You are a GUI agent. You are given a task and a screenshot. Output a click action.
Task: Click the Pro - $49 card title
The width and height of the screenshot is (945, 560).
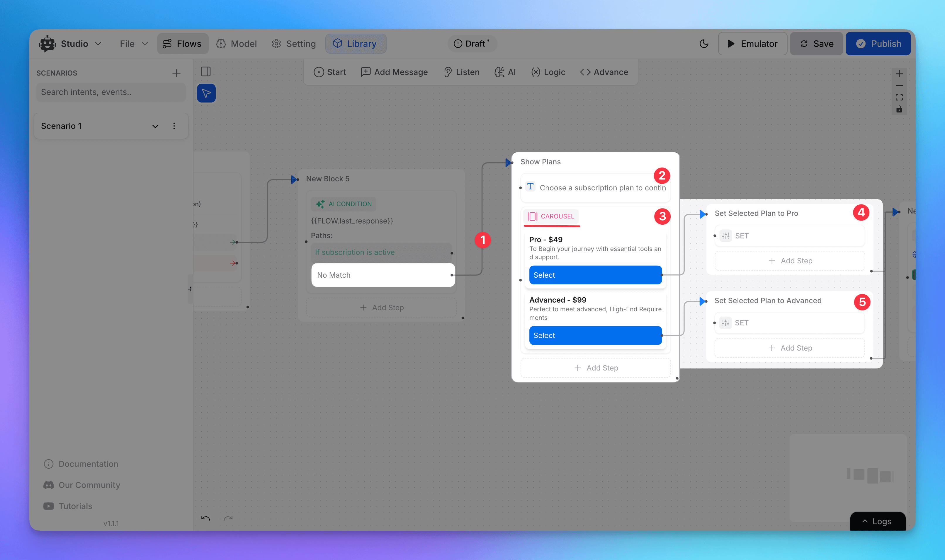[x=545, y=240]
